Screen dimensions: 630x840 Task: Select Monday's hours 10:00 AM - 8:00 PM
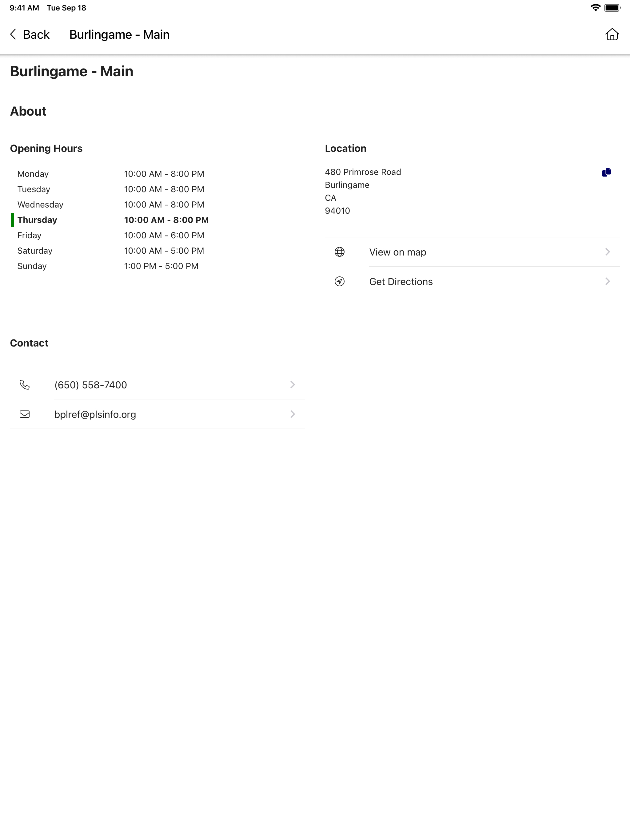(x=164, y=174)
